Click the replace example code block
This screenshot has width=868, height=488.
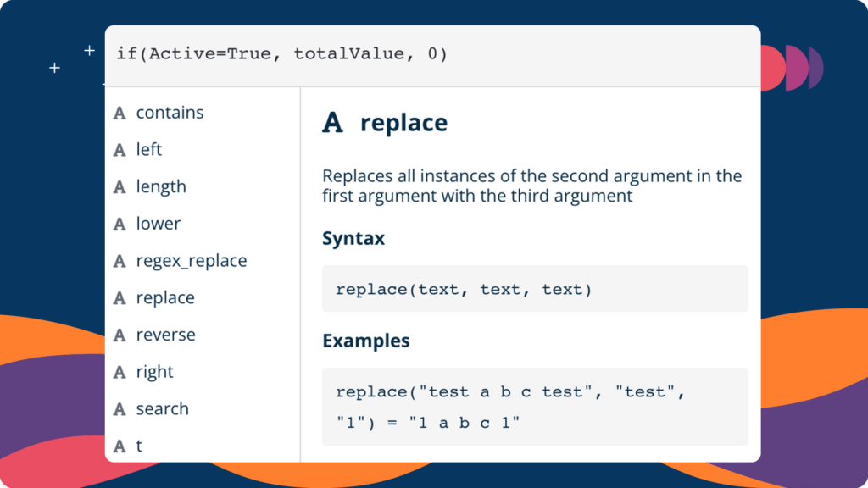click(535, 407)
